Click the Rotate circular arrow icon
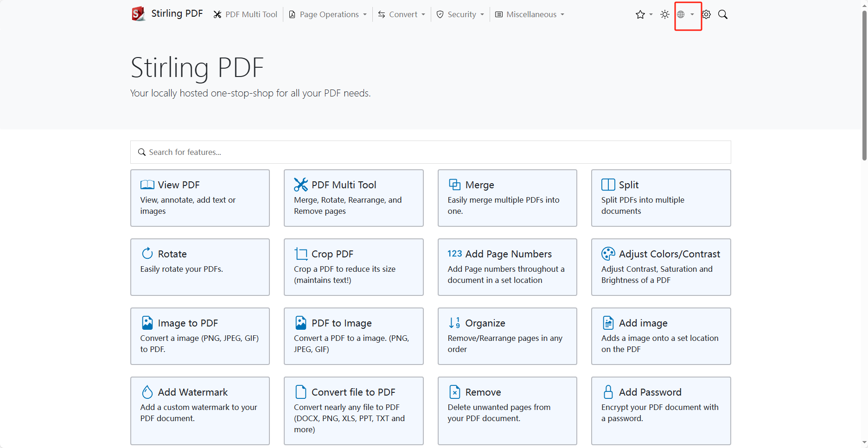This screenshot has width=868, height=448. pos(147,253)
